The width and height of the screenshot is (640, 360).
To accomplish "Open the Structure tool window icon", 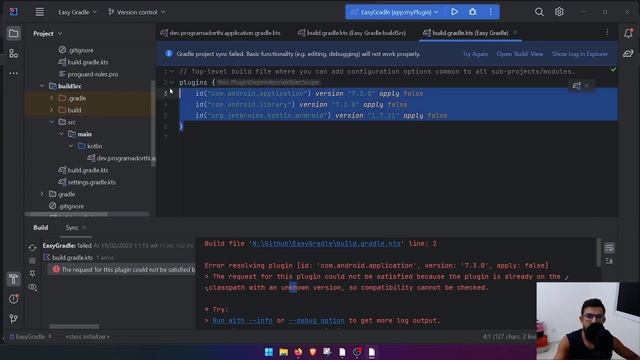I will [x=13, y=53].
